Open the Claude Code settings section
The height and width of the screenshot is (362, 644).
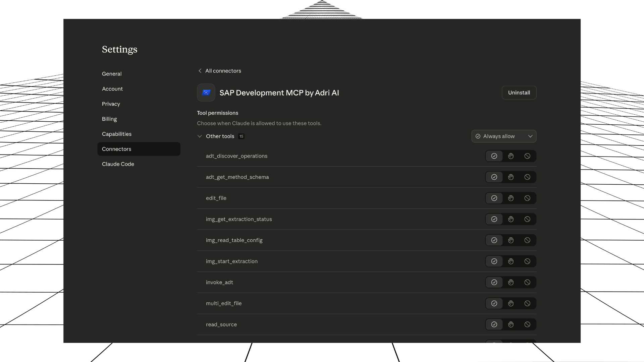click(x=118, y=164)
